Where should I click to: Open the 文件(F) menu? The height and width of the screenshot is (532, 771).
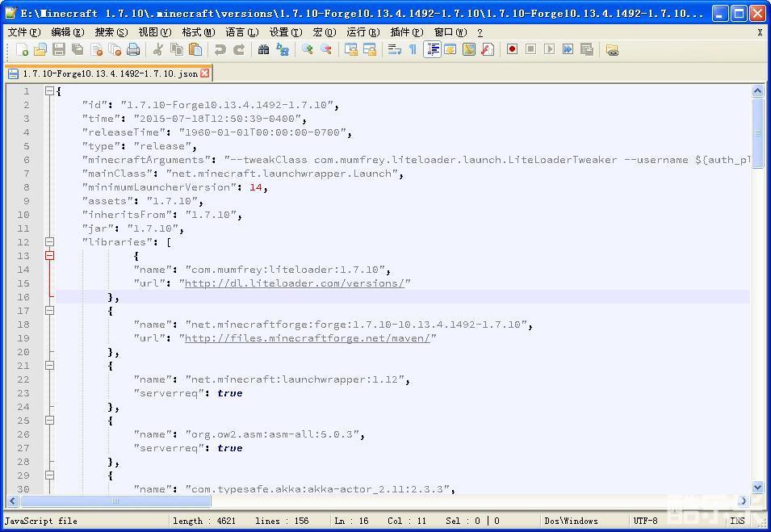(x=24, y=32)
